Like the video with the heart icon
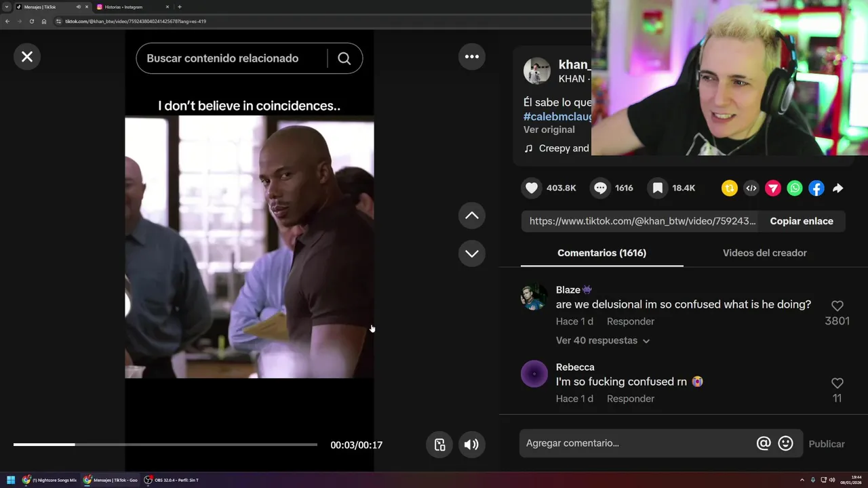Image resolution: width=868 pixels, height=488 pixels. tap(532, 188)
